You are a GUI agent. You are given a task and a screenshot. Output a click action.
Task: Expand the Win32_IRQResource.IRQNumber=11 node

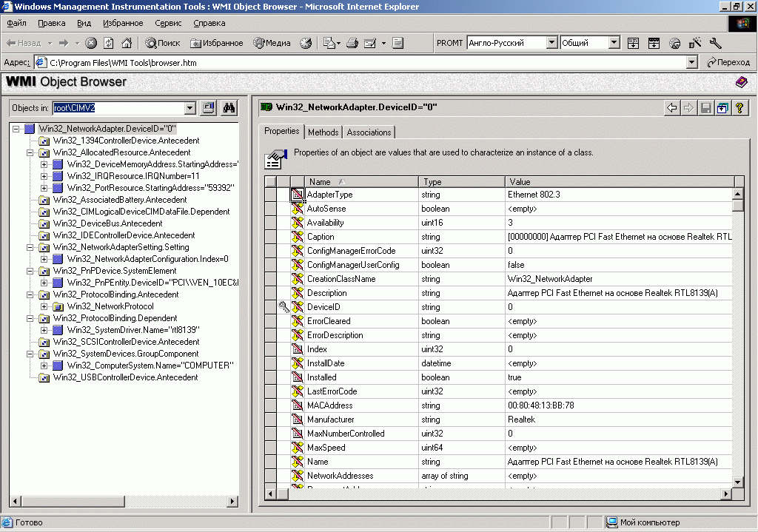(44, 176)
